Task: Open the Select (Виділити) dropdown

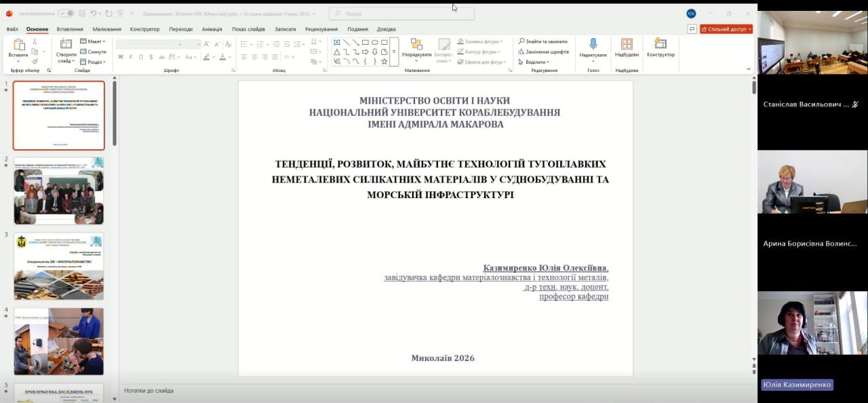Action: (x=534, y=62)
